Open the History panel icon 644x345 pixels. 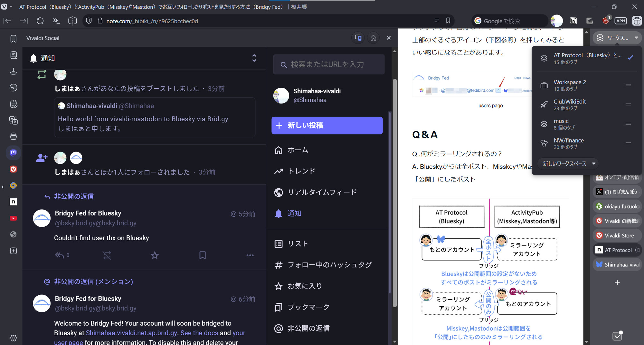point(13,88)
